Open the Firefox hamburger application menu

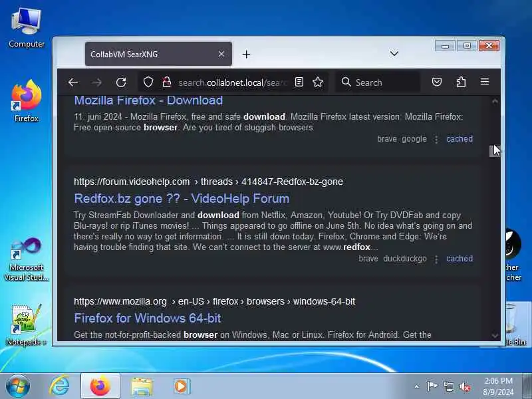(x=485, y=82)
